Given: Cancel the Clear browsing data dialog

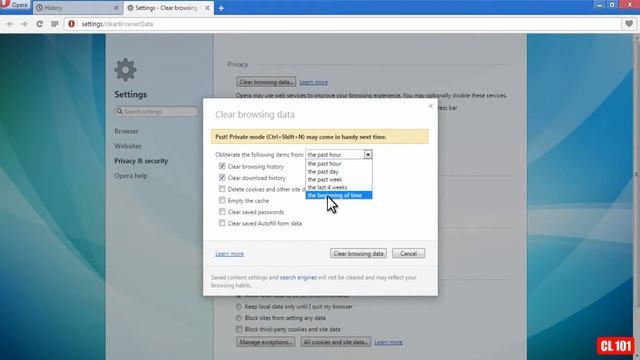Looking at the screenshot, I should pos(408,253).
